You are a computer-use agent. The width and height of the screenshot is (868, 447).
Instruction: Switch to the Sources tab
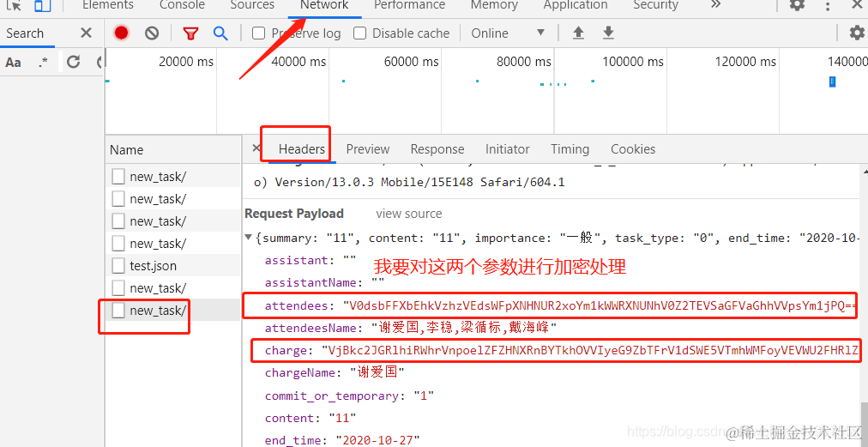[252, 5]
